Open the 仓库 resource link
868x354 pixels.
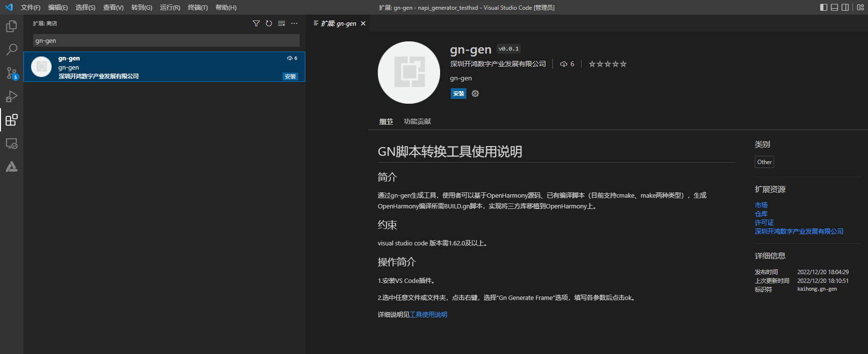[x=761, y=214]
